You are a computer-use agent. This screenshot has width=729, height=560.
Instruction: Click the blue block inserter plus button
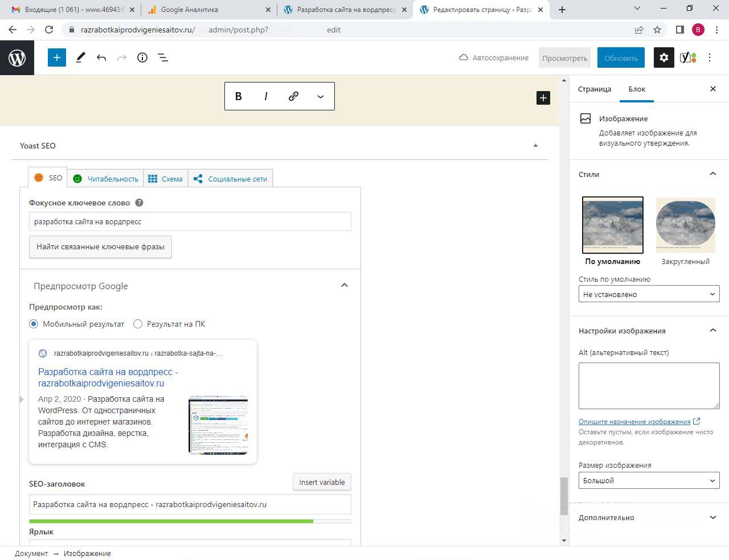(x=56, y=57)
